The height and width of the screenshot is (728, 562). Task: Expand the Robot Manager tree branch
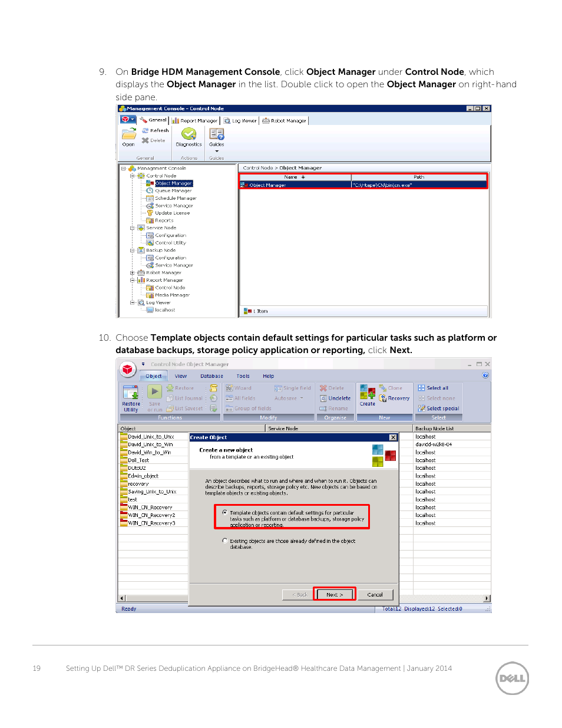coord(133,273)
